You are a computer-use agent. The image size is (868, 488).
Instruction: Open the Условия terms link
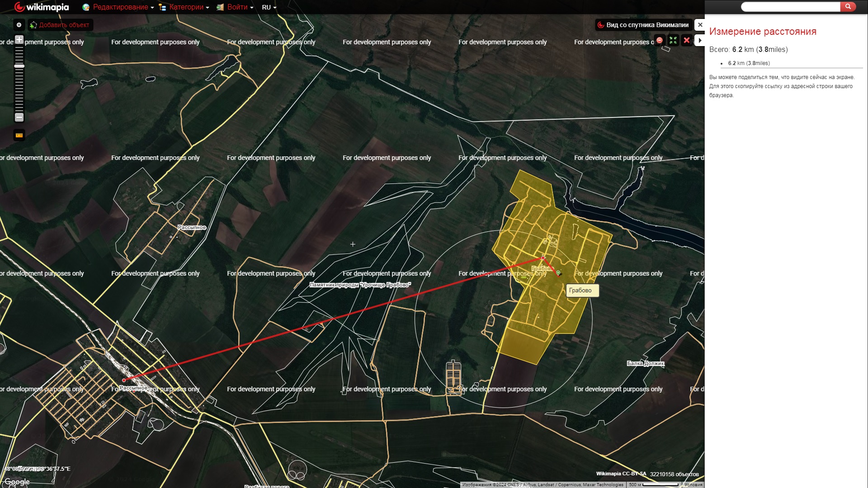pyautogui.click(x=693, y=484)
